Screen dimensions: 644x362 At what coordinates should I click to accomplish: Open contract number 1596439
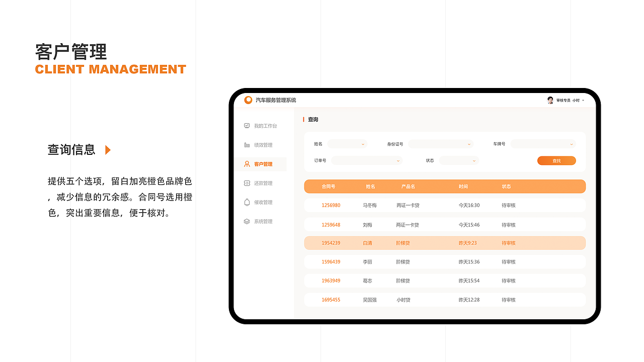tap(331, 261)
